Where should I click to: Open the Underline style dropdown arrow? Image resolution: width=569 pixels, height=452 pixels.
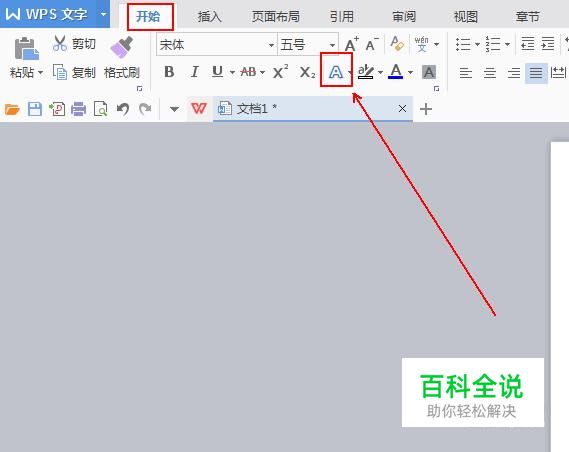pos(232,73)
